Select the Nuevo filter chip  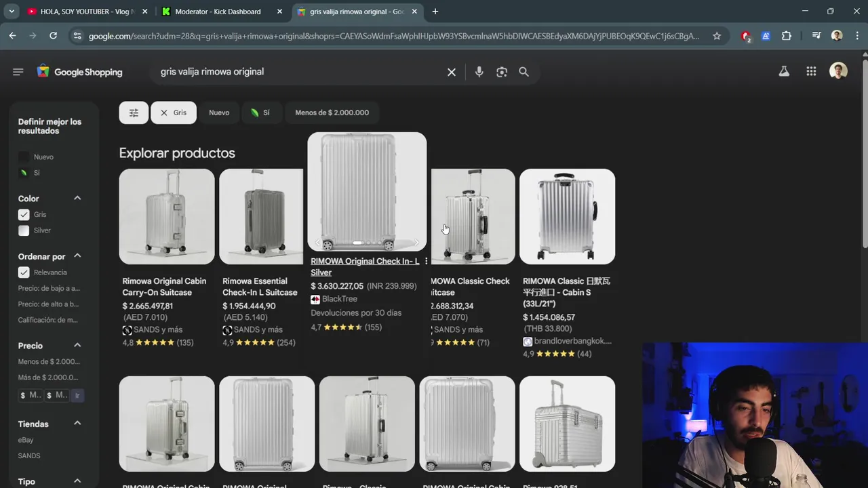(219, 113)
